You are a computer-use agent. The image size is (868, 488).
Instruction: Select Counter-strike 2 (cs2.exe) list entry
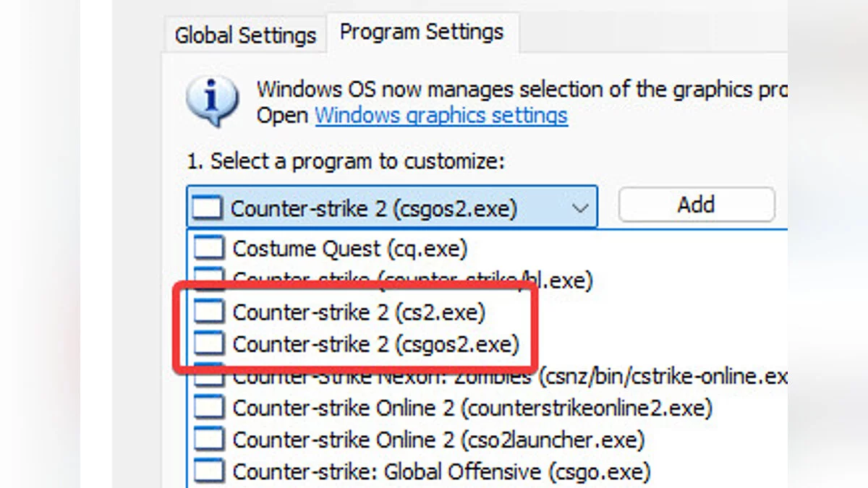(359, 312)
